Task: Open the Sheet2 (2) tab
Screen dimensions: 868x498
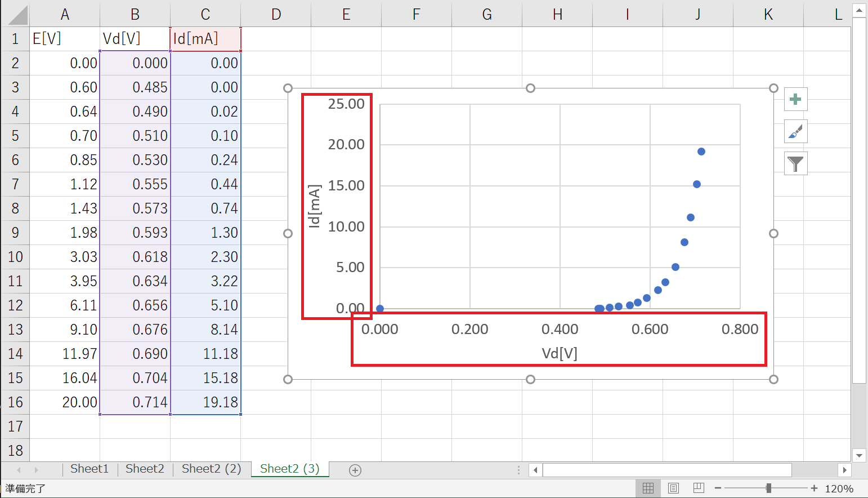Action: click(211, 469)
